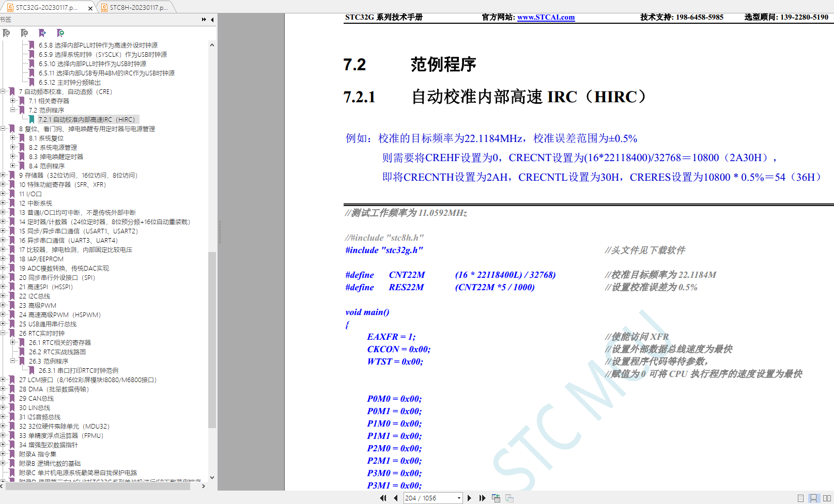This screenshot has height=504, width=834.
Task: Expand chapter 9 存储器 node
Action: 3,175
